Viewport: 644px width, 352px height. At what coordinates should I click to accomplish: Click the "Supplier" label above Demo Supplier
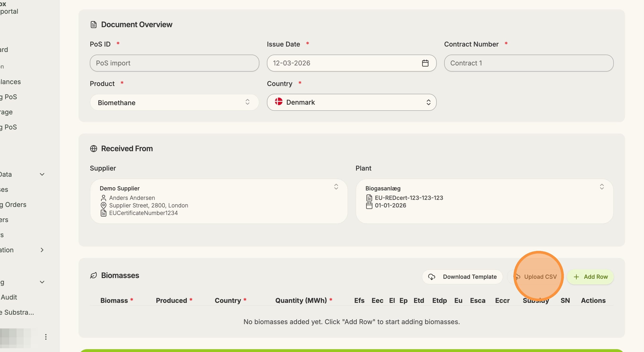click(x=103, y=168)
